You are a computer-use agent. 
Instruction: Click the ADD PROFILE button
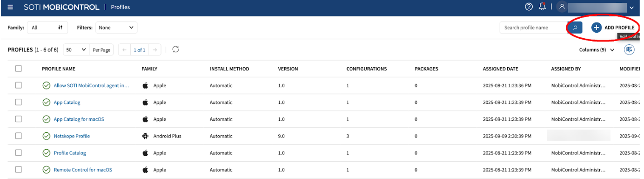(x=613, y=28)
